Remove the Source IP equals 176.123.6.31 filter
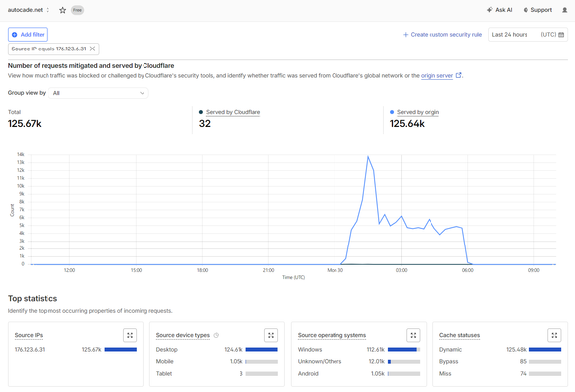 pos(93,49)
